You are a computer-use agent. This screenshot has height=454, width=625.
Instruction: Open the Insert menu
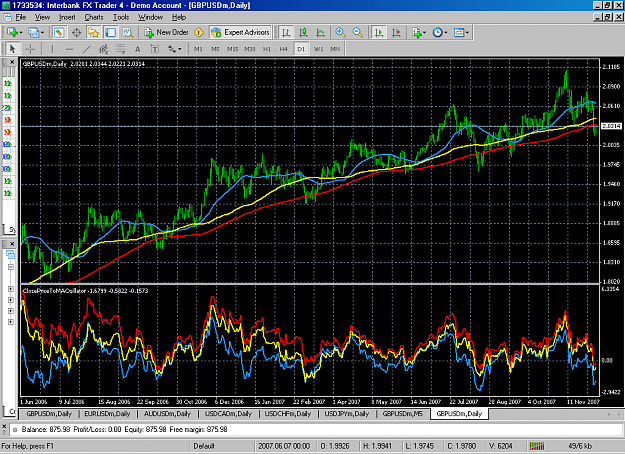(67, 17)
